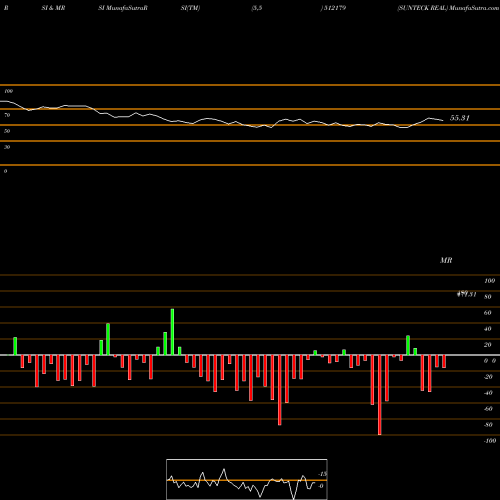Click the 20 label on the MR axis
This screenshot has height=500, width=500.
tap(488, 345)
